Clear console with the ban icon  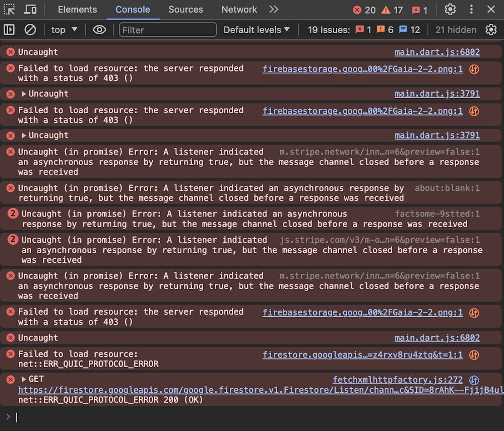point(30,30)
